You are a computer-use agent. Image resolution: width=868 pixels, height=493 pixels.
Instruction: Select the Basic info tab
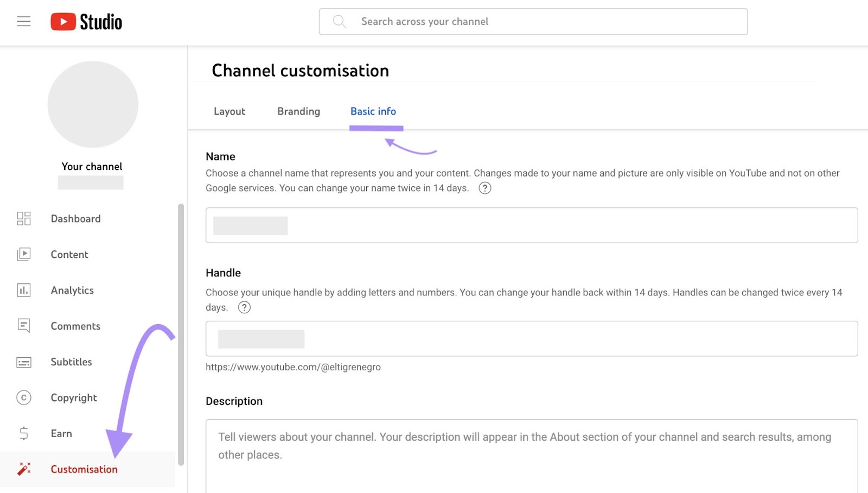(x=373, y=111)
